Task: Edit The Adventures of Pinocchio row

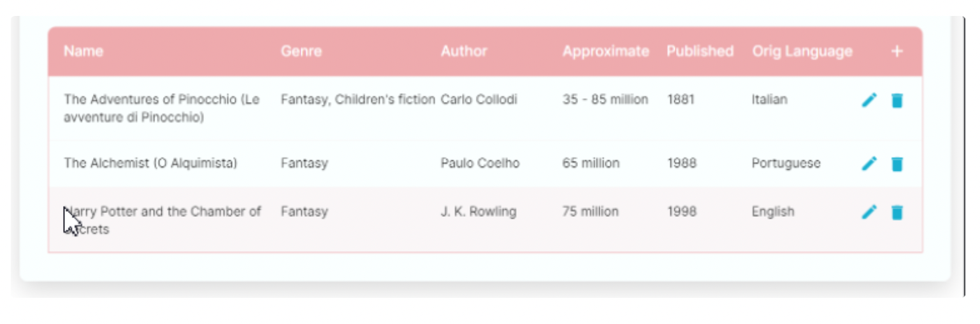Action: pos(869,100)
